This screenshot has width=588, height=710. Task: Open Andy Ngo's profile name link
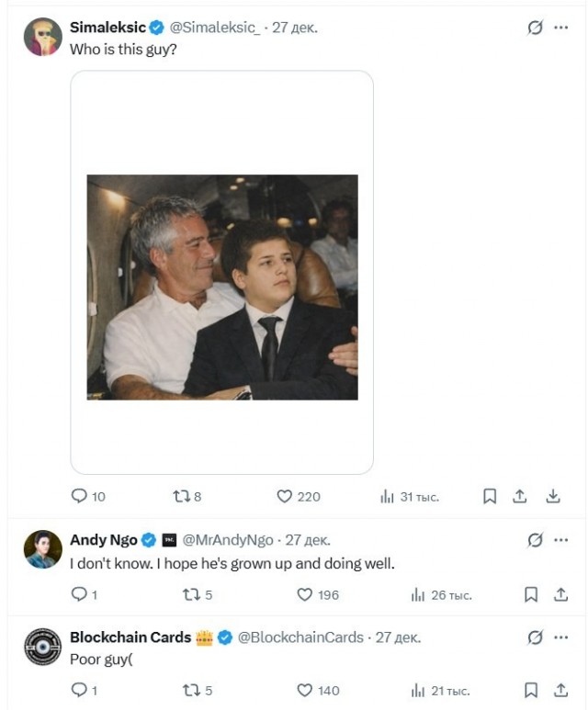point(104,540)
